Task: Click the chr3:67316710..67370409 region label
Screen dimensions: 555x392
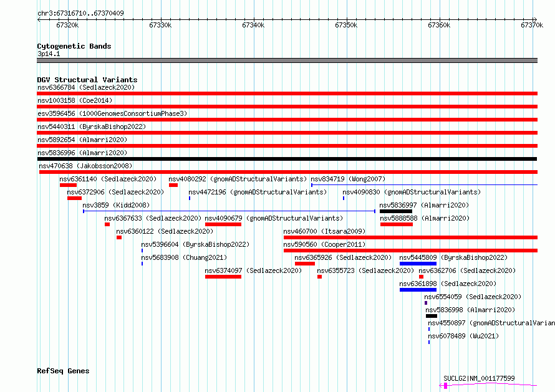Action: coord(80,14)
